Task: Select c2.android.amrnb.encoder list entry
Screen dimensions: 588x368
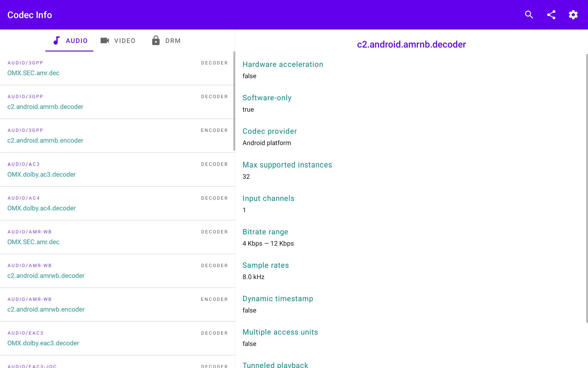Action: tap(117, 136)
